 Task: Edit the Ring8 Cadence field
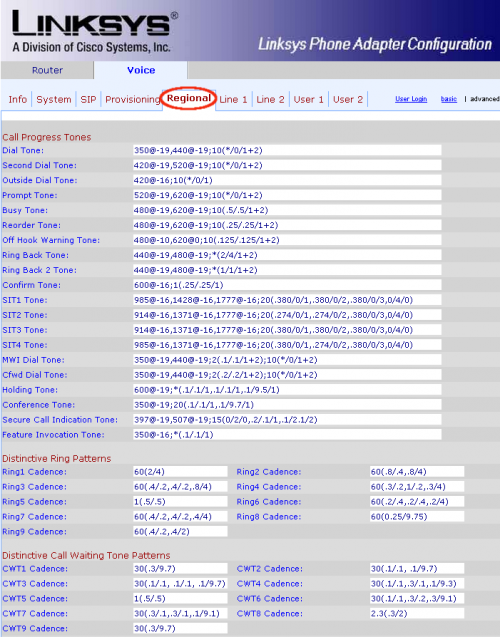pyautogui.click(x=417, y=517)
